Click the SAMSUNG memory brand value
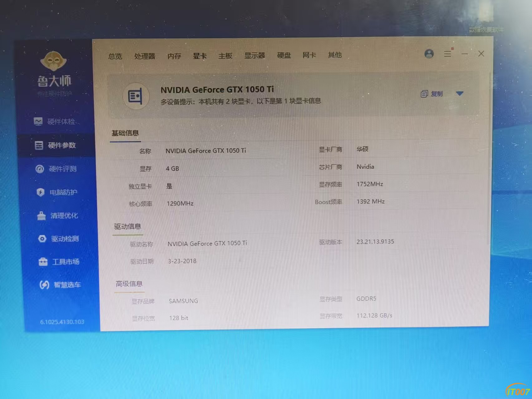The width and height of the screenshot is (532, 399). 183,301
